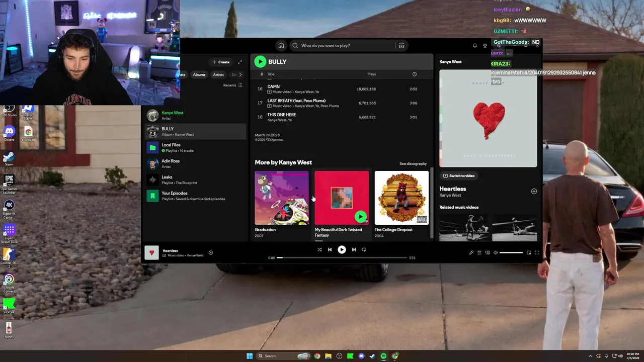
Task: Open the notifications bell in Spotify
Action: pyautogui.click(x=474, y=46)
